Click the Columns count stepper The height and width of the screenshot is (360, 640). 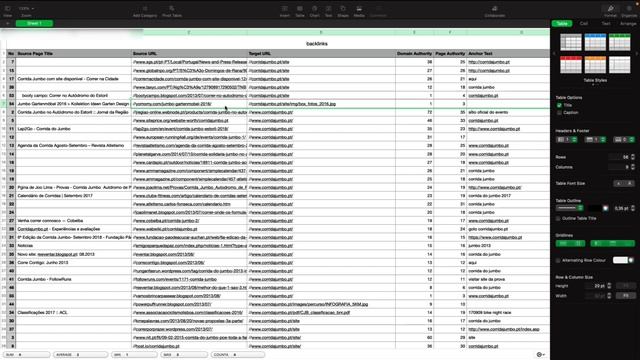click(x=633, y=167)
